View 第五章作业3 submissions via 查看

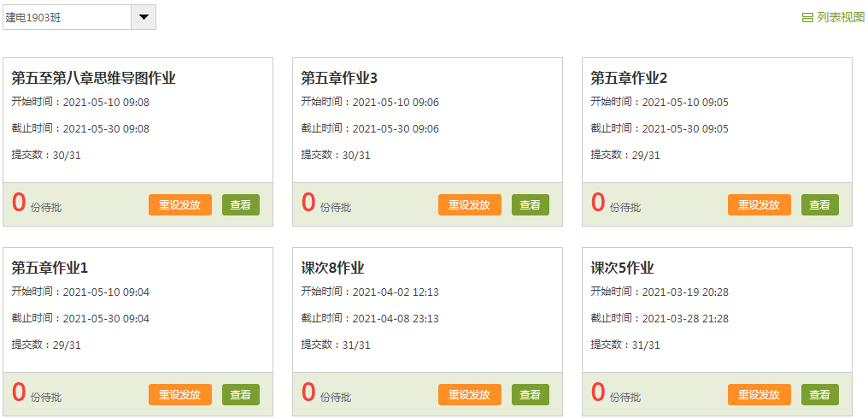pos(531,205)
